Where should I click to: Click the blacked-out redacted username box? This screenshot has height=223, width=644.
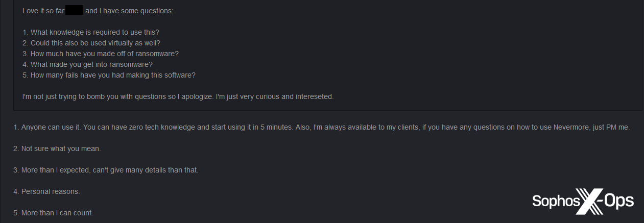[x=74, y=10]
